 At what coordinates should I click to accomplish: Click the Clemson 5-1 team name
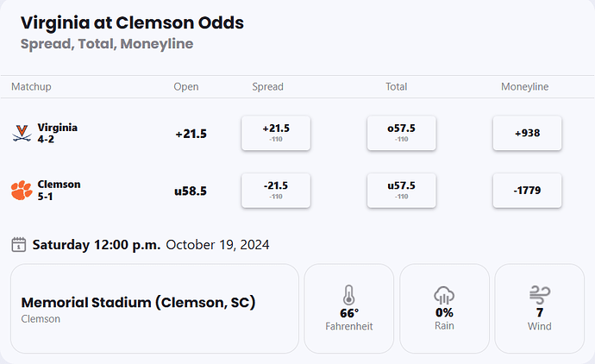[x=59, y=190]
